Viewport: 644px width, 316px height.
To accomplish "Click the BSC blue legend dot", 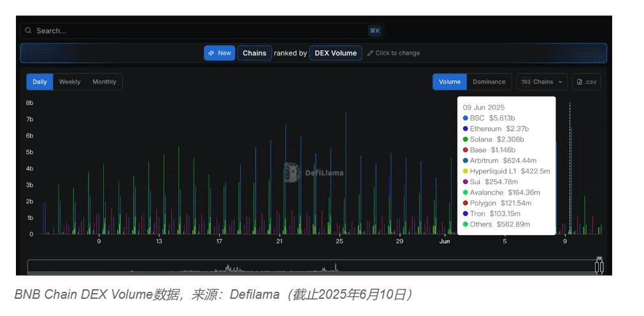I will pos(466,118).
